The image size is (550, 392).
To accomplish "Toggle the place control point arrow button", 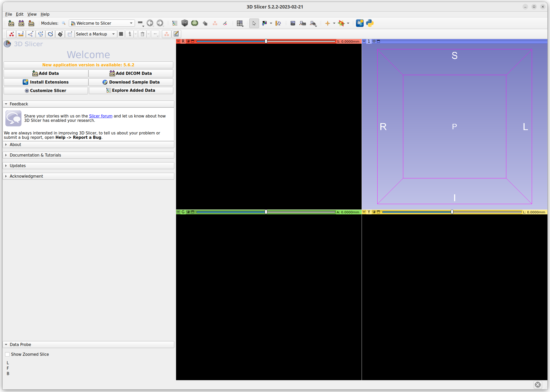I will 130,34.
